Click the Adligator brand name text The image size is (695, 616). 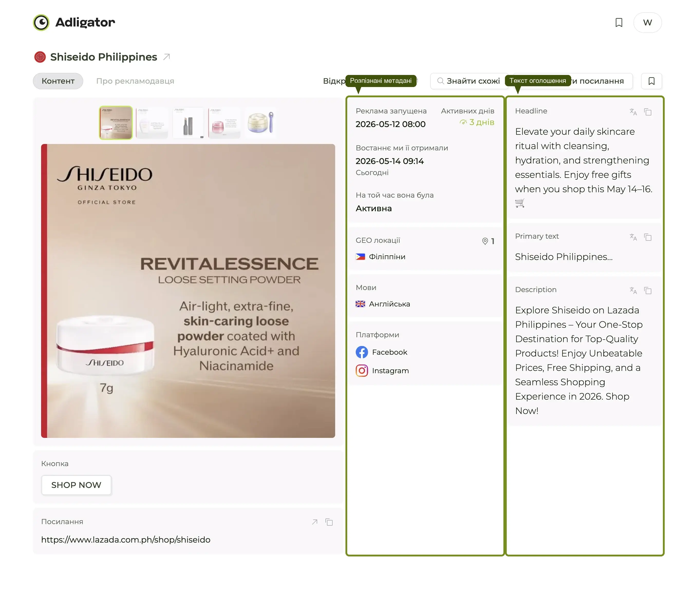pyautogui.click(x=85, y=22)
